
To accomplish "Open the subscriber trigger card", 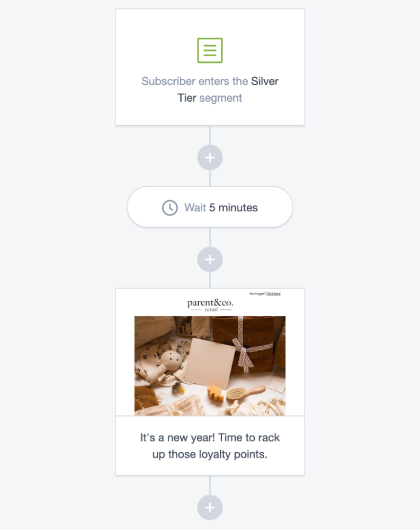I will [210, 66].
